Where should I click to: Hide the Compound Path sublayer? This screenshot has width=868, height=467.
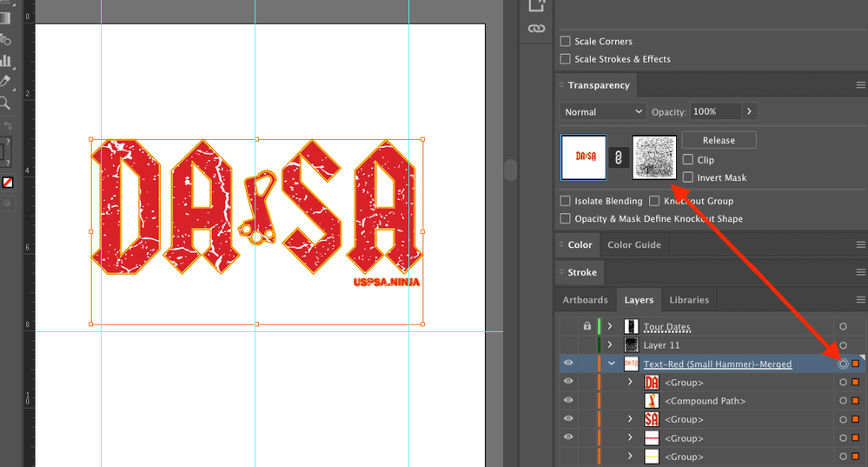(568, 401)
